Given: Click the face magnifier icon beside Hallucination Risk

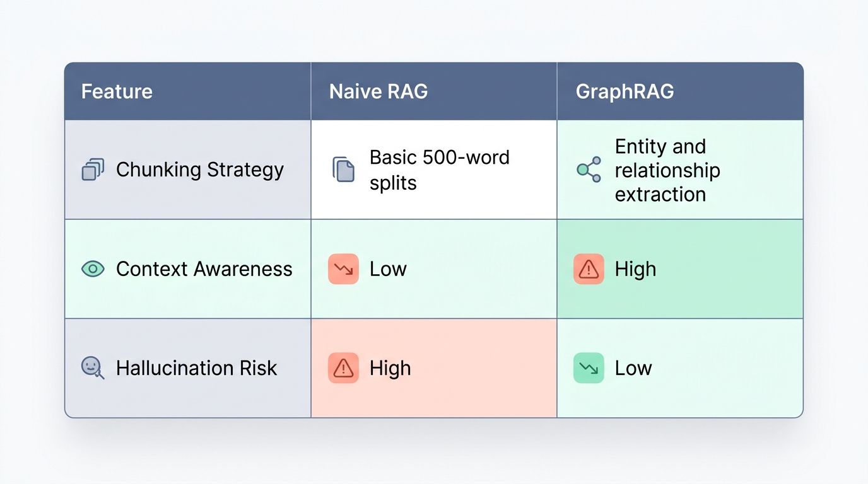Looking at the screenshot, I should click(93, 368).
